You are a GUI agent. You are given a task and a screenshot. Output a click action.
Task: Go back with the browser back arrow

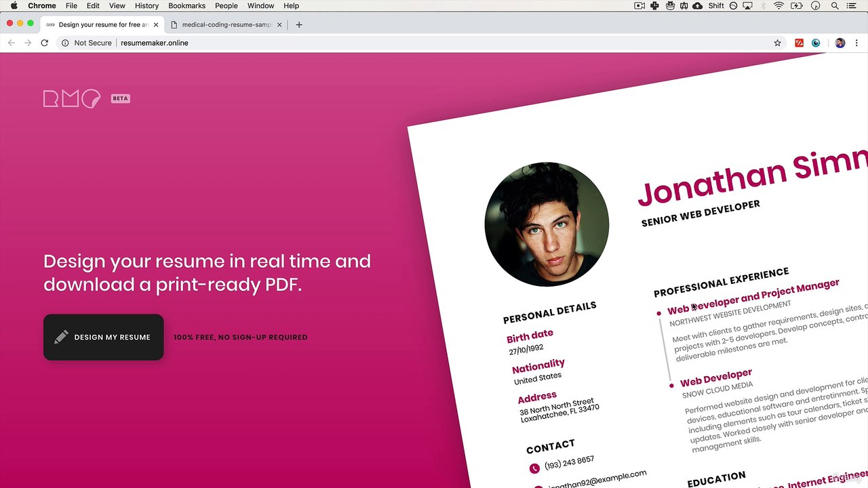[11, 43]
